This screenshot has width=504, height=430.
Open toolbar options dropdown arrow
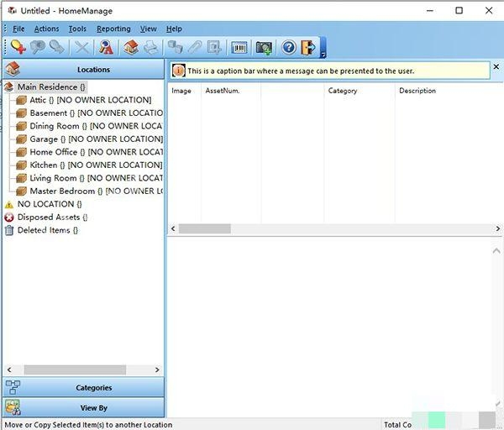[323, 48]
